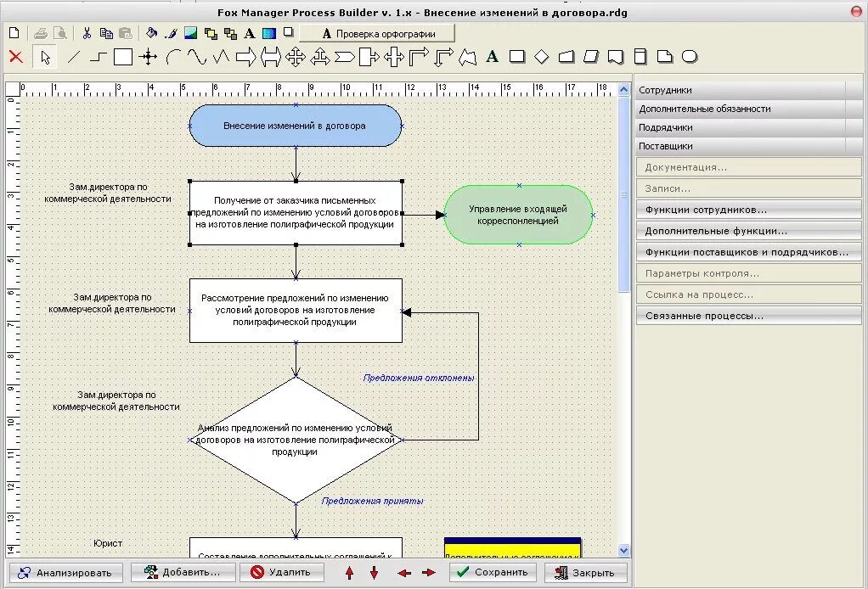
Task: Select the connection point crosshair tool
Action: pos(148,56)
